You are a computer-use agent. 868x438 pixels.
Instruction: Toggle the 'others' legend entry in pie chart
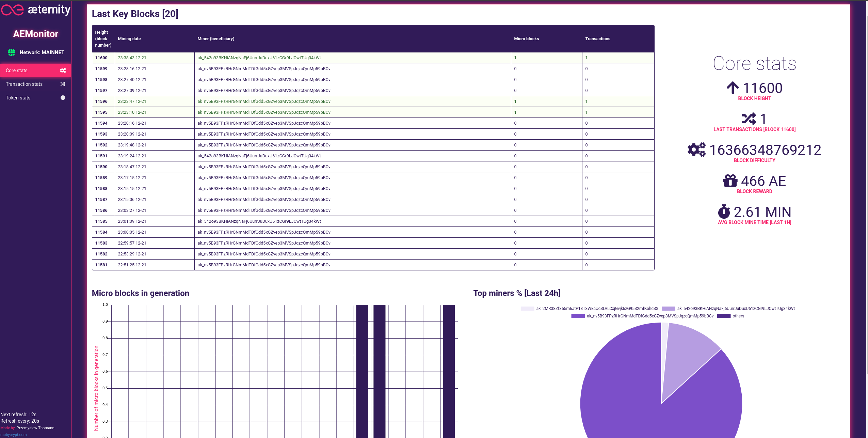pyautogui.click(x=738, y=316)
